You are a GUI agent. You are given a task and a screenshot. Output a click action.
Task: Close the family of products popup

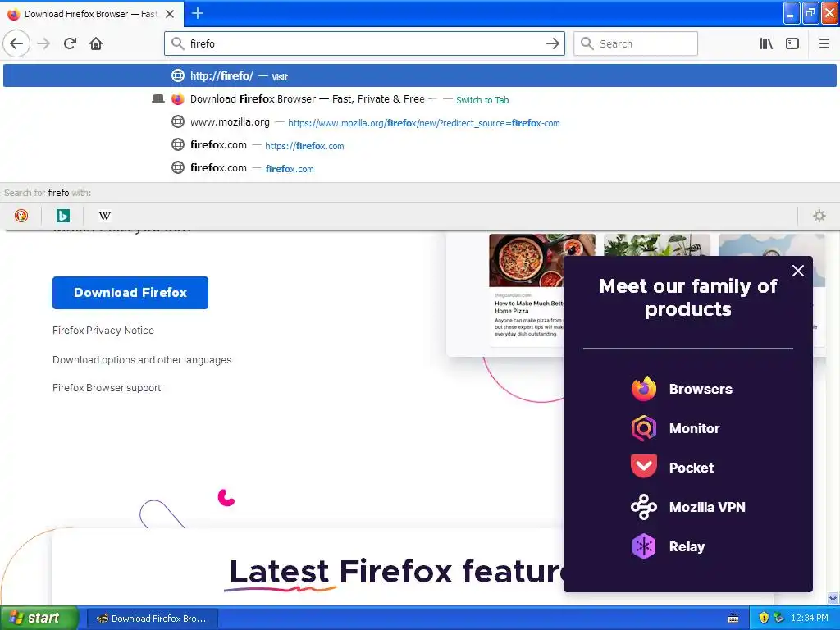[x=797, y=271]
